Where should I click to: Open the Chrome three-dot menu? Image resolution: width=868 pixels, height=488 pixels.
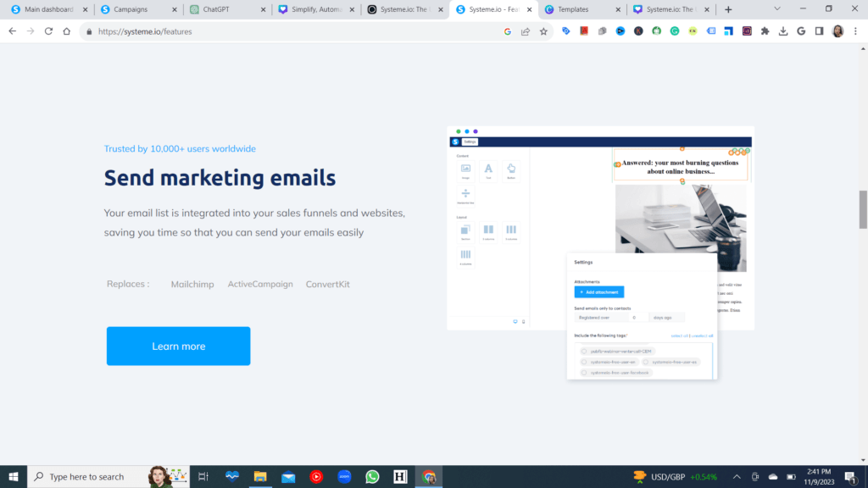[855, 31]
